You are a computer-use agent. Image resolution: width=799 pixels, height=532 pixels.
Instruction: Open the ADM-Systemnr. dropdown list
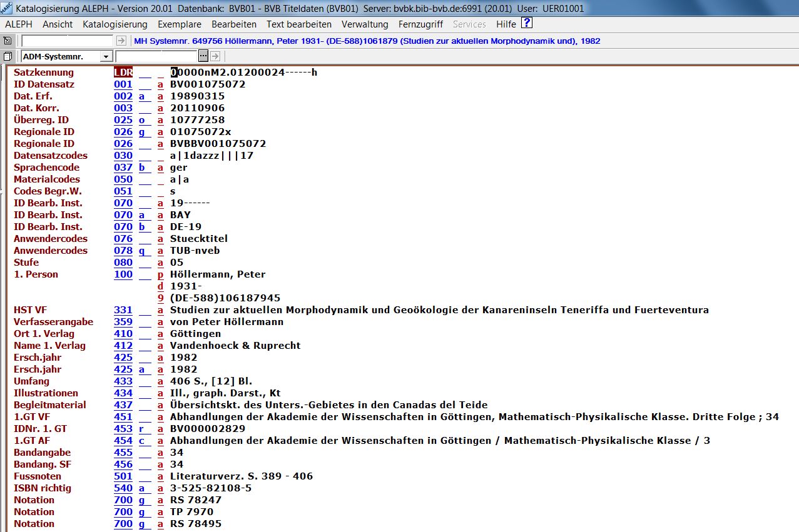[106, 56]
